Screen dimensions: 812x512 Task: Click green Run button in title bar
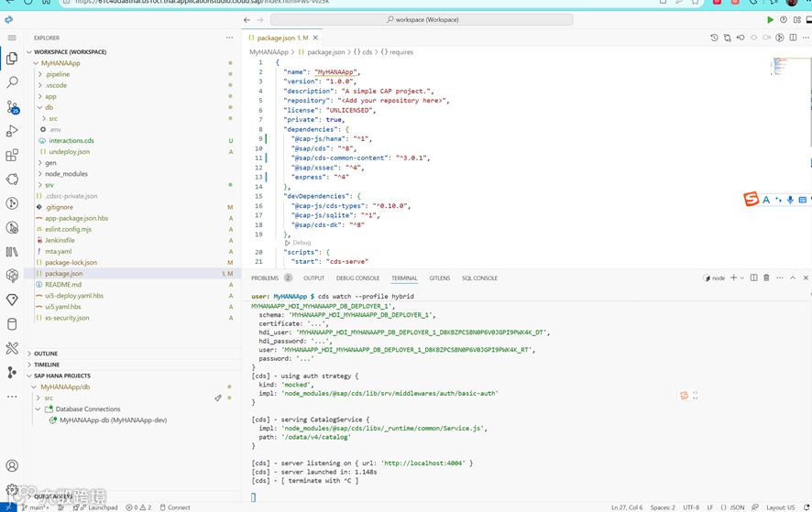(x=770, y=19)
